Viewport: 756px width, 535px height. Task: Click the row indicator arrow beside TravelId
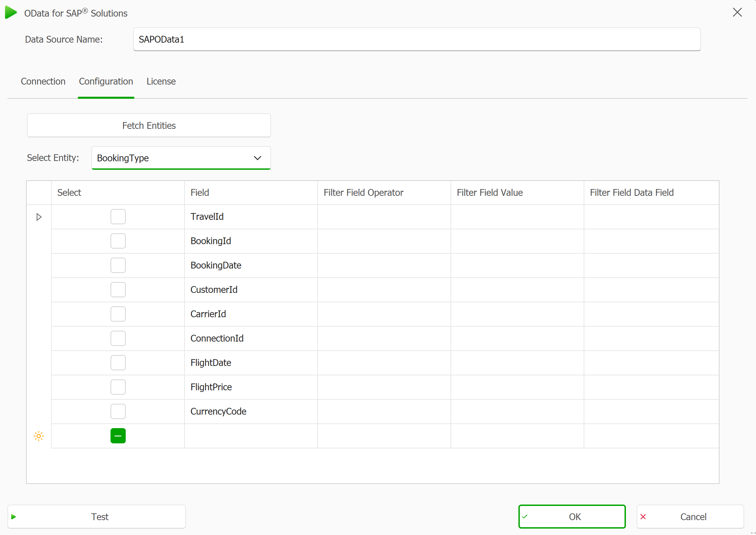39,217
